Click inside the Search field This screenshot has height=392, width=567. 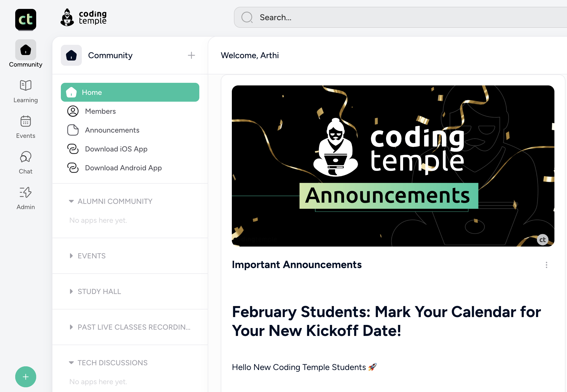341,17
